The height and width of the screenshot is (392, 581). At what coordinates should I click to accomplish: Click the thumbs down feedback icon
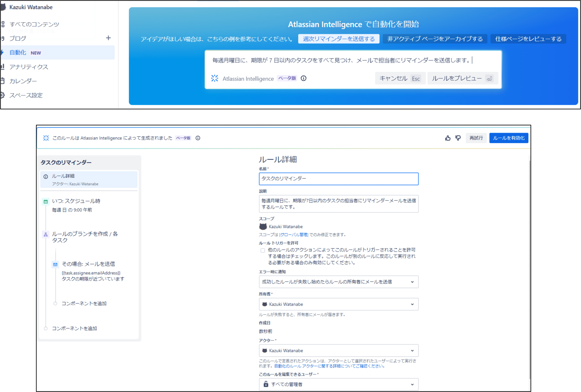[458, 138]
